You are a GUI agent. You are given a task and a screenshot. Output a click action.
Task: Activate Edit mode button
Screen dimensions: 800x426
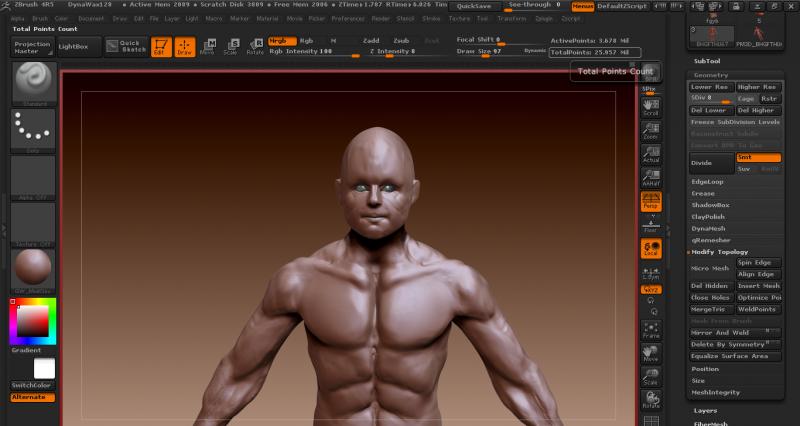[x=161, y=47]
